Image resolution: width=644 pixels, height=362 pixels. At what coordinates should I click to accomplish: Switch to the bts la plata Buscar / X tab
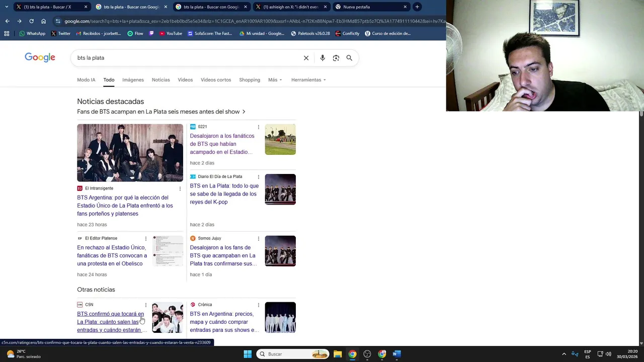51,7
